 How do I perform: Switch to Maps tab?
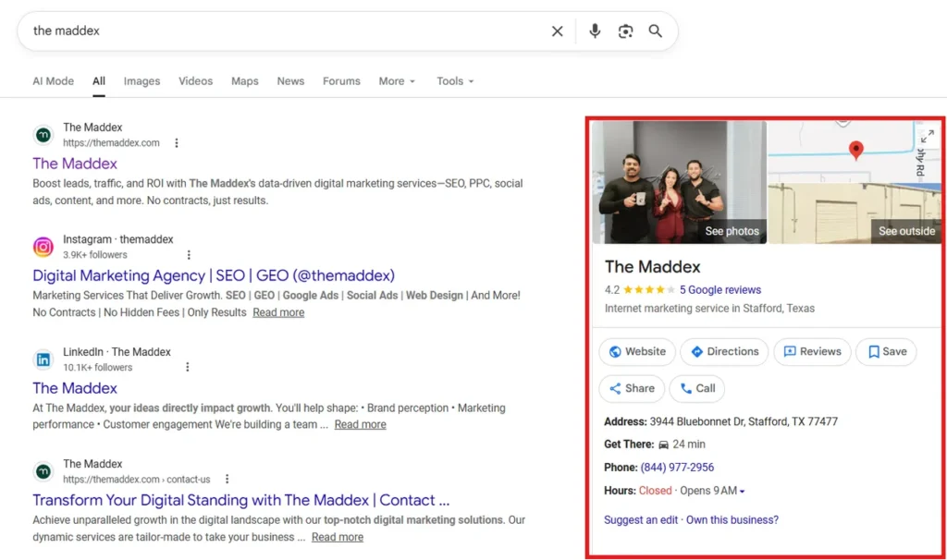coord(244,81)
